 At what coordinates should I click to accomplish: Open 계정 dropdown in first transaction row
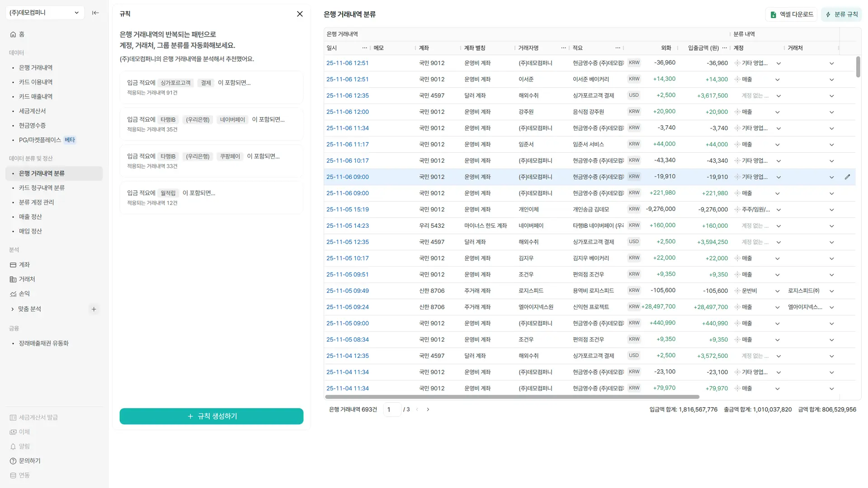click(778, 63)
